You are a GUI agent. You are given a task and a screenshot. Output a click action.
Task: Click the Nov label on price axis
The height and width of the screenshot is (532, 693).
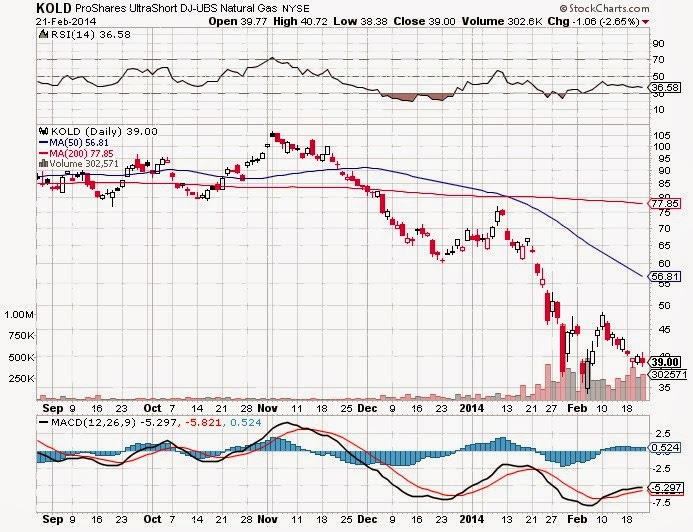(x=267, y=408)
